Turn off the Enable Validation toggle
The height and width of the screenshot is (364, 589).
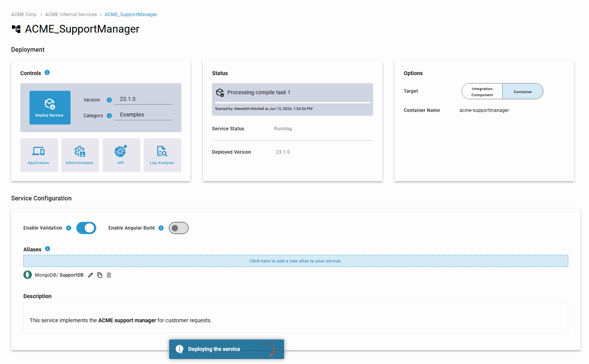coord(86,228)
